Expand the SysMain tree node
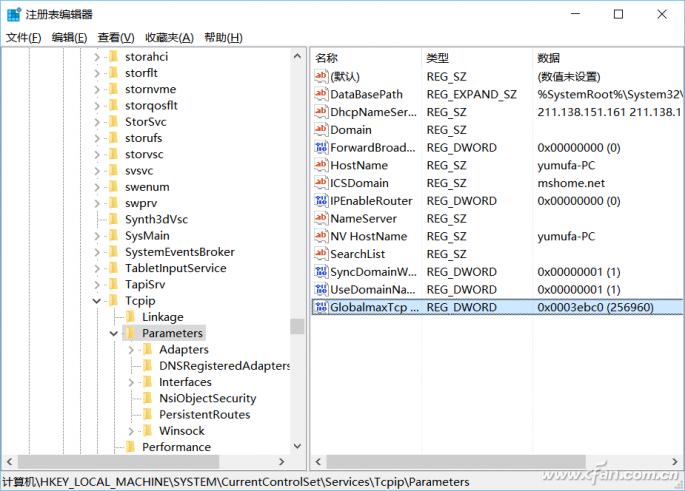The width and height of the screenshot is (685, 491). click(x=97, y=236)
